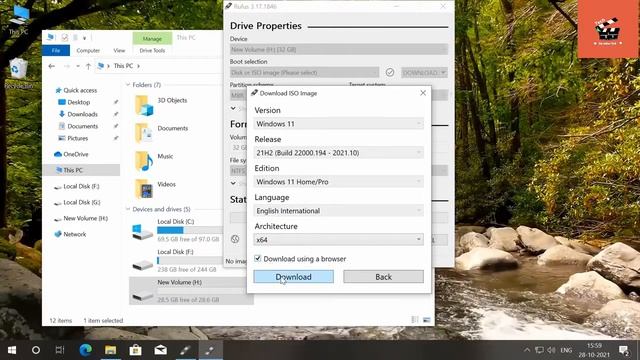Open the Computer tab in File Explorer

click(88, 50)
